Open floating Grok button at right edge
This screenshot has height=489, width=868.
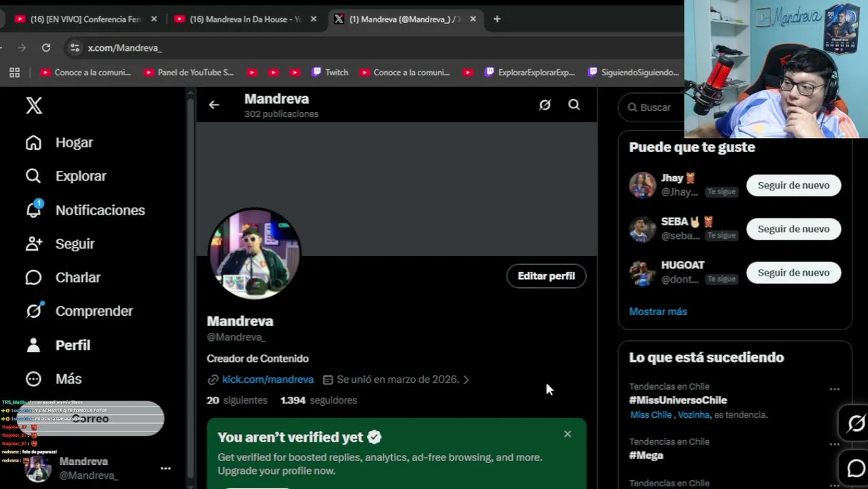point(855,423)
